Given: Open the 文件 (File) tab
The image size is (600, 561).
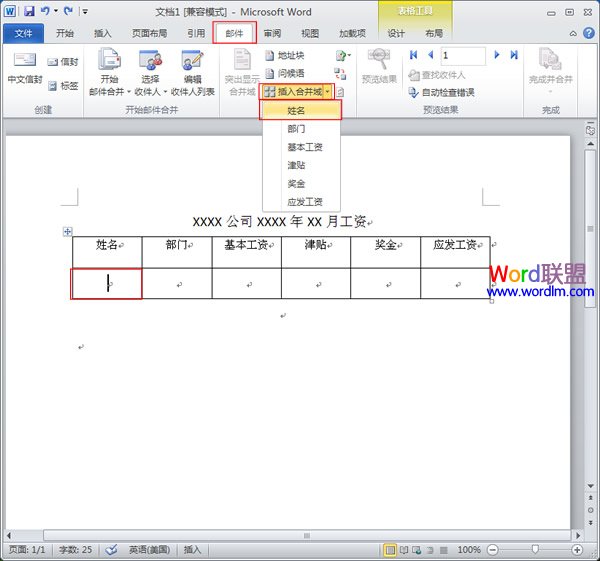Looking at the screenshot, I should click(x=23, y=33).
